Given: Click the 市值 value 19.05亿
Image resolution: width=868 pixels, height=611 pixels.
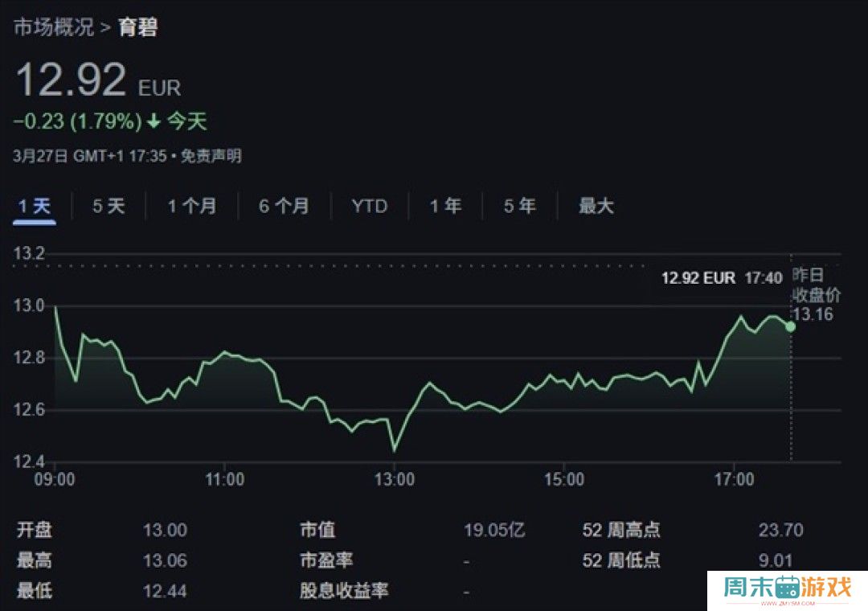Looking at the screenshot, I should coord(494,531).
